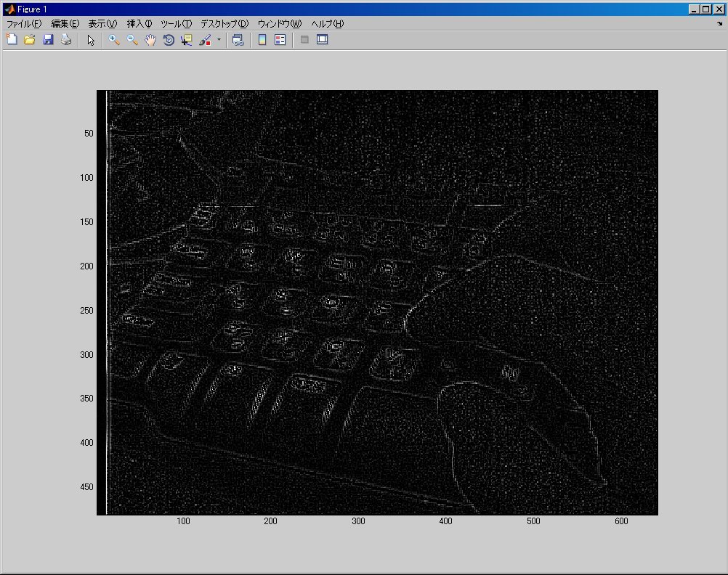The image size is (728, 575).
Task: Toggle the Rotate 3D tool
Action: [169, 40]
